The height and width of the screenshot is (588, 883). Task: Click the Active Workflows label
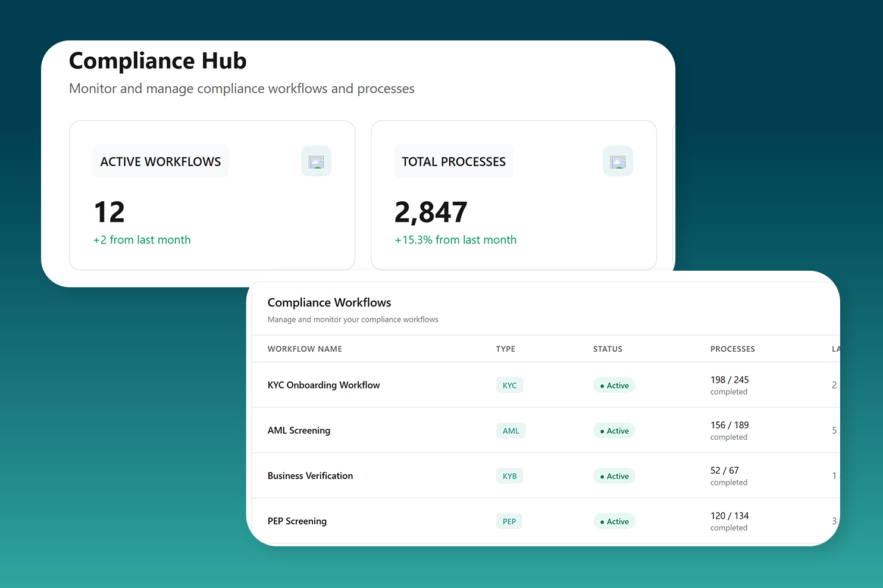tap(160, 161)
